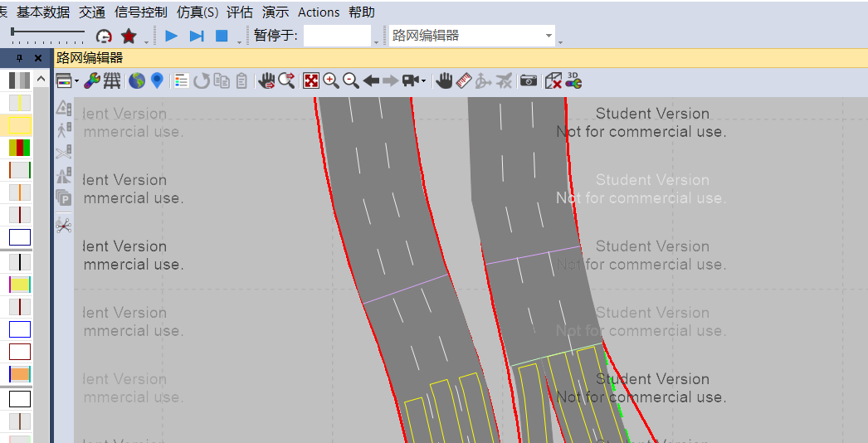
Task: Show entire network red arrows icon
Action: pyautogui.click(x=311, y=80)
